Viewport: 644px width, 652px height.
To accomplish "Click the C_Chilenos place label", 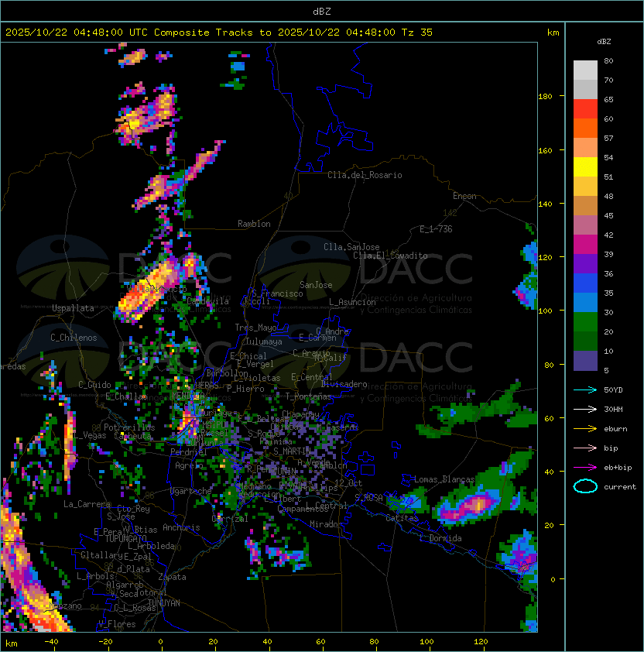I will pyautogui.click(x=74, y=338).
